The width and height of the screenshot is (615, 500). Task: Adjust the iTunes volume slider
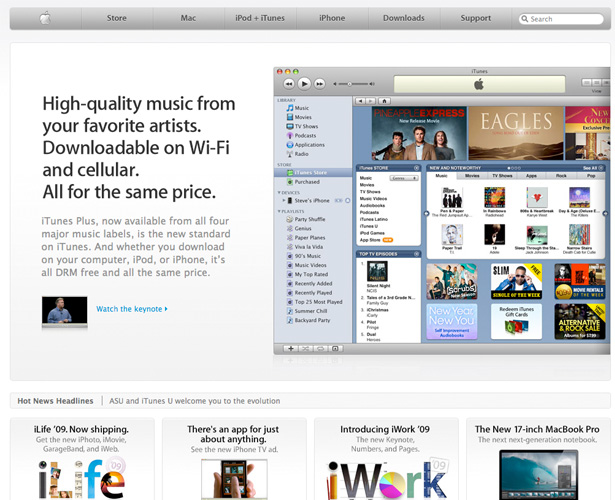(x=354, y=84)
